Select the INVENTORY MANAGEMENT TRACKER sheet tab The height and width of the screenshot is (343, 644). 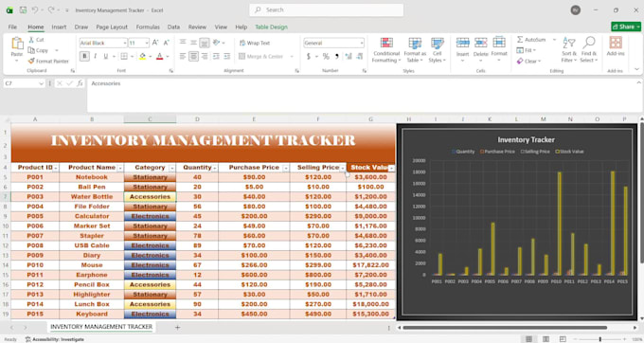pyautogui.click(x=101, y=327)
